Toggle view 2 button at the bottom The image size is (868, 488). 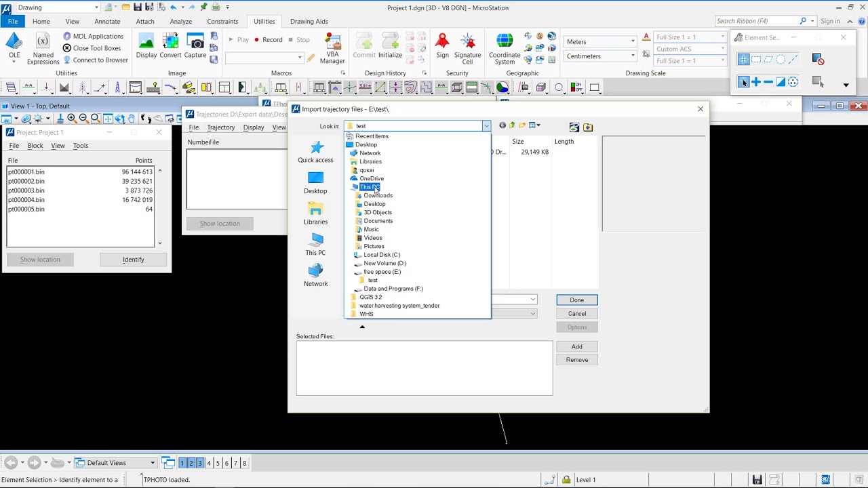pyautogui.click(x=191, y=463)
